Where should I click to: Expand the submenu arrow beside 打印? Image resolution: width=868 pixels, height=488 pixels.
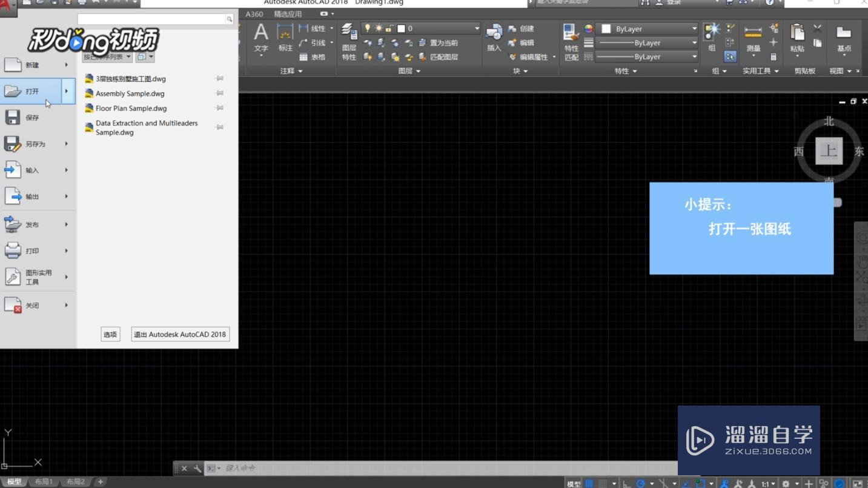click(67, 250)
